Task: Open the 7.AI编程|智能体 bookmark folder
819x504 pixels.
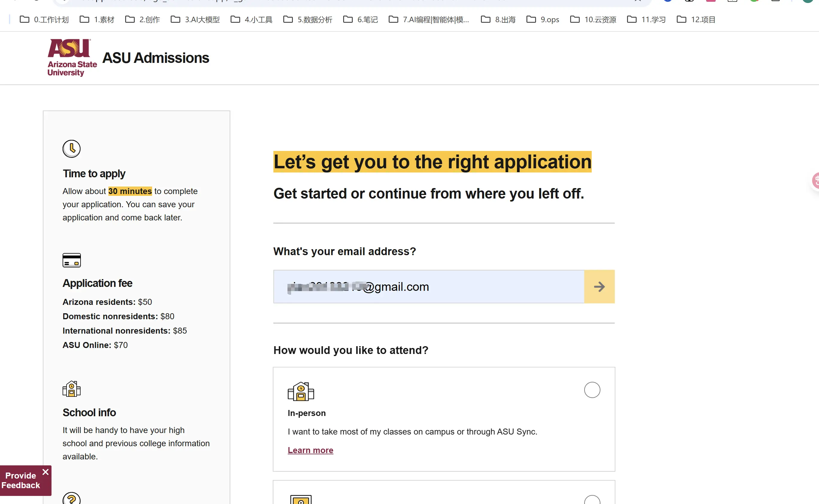Action: tap(429, 20)
